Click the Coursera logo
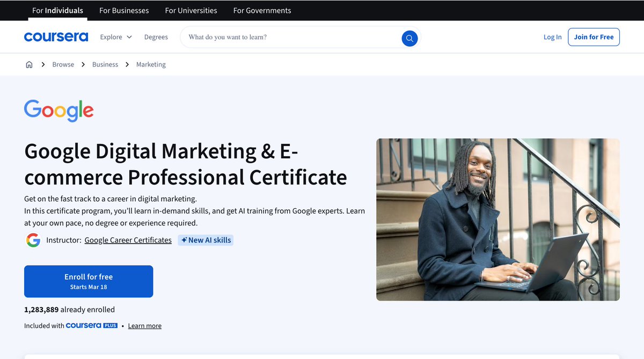 tap(56, 37)
